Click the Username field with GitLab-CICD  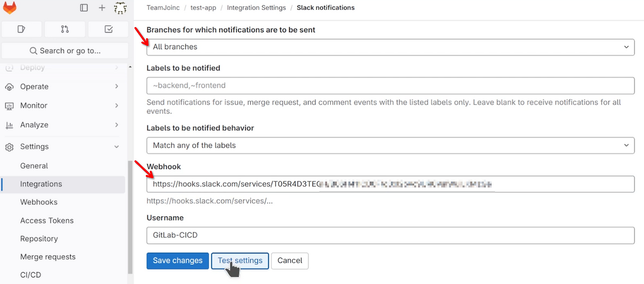[x=390, y=235]
